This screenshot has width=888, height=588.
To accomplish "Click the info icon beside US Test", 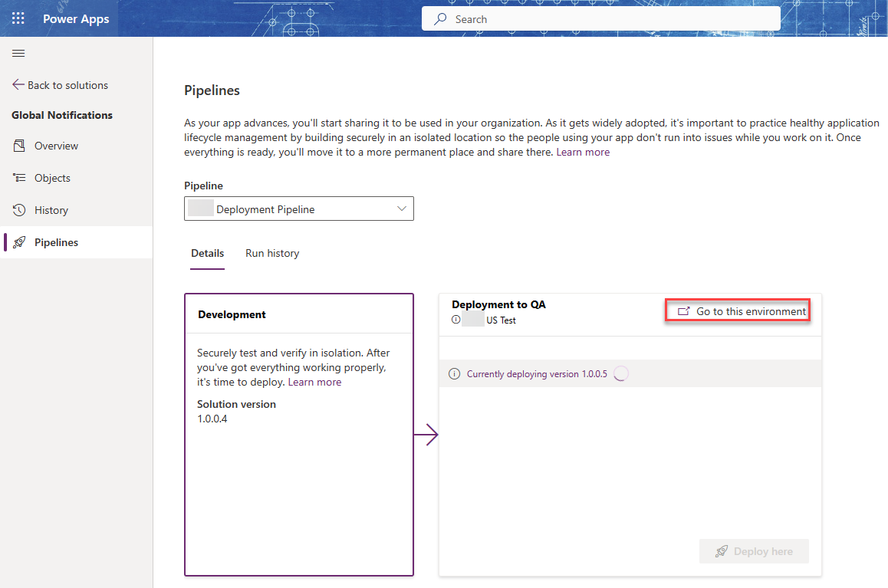I will 456,320.
